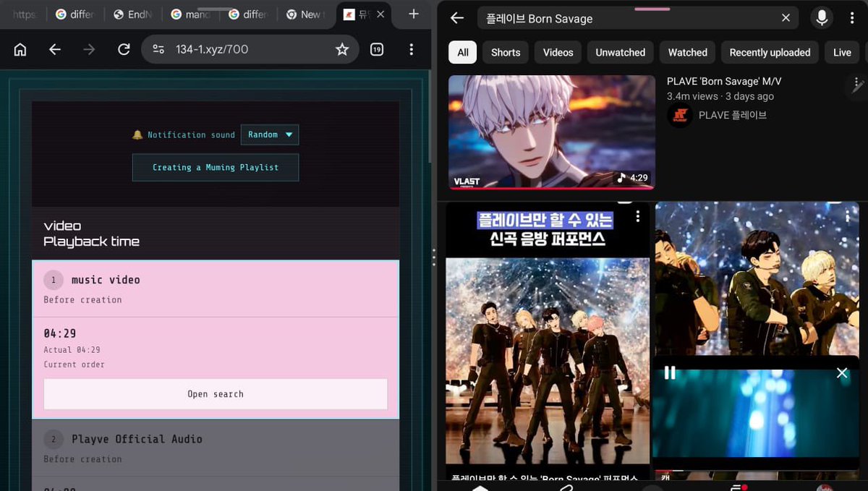Select the 'Unwatched' filter chip
The width and height of the screenshot is (868, 491).
(x=621, y=52)
